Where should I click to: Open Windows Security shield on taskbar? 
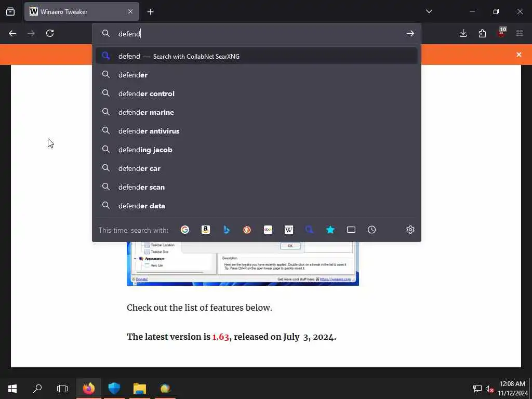114,389
